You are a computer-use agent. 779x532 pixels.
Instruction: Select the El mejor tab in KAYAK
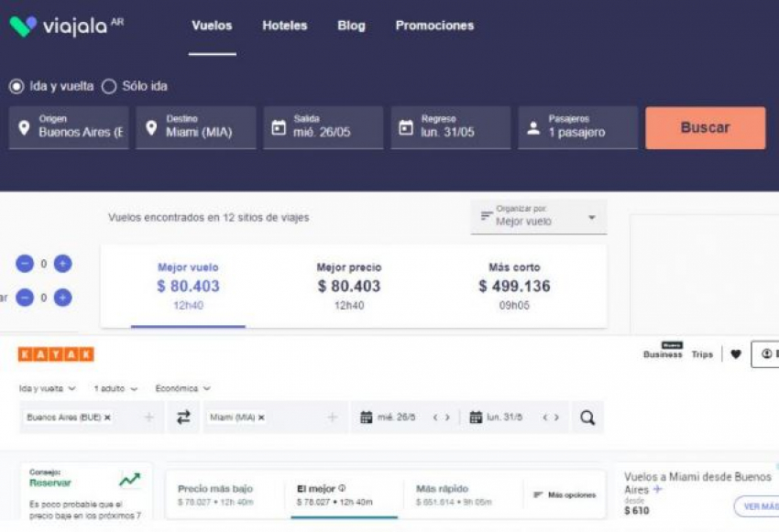coord(344,494)
